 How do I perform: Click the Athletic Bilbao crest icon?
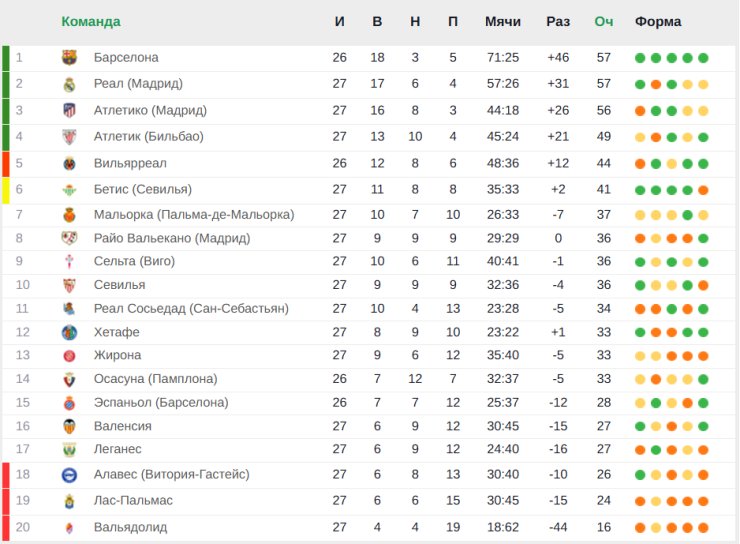[x=69, y=137]
